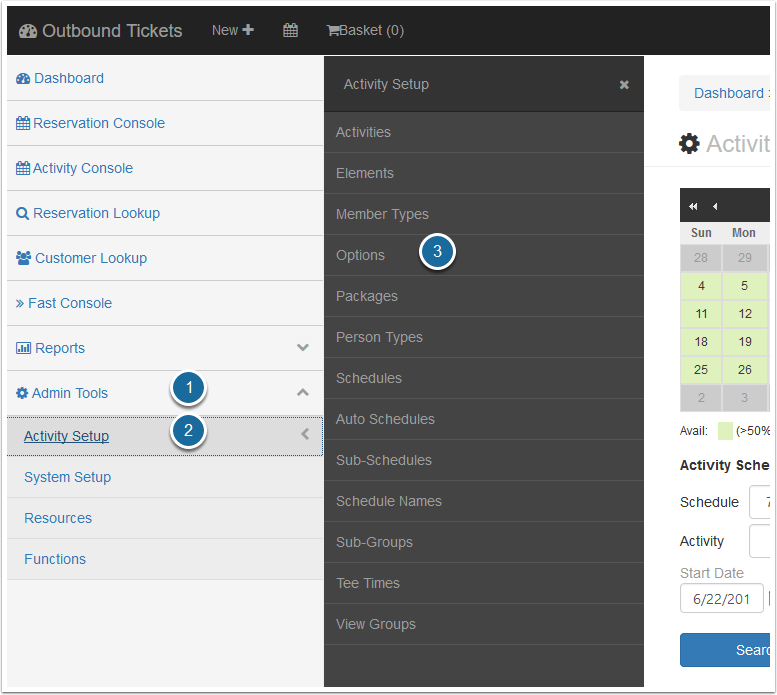Image resolution: width=777 pixels, height=695 pixels.
Task: Go to previous month with single-left arrow
Action: click(x=715, y=206)
